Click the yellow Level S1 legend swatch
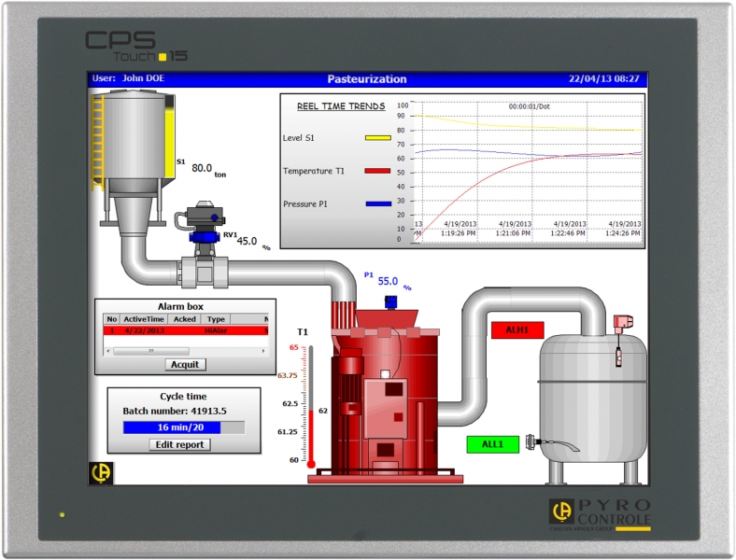This screenshot has width=736, height=560. pos(377,138)
